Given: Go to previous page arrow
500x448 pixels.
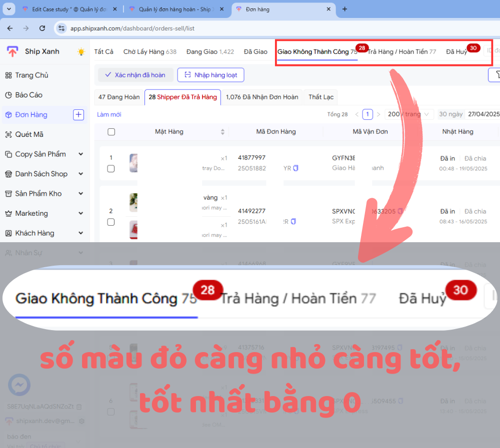Looking at the screenshot, I should click(x=357, y=114).
